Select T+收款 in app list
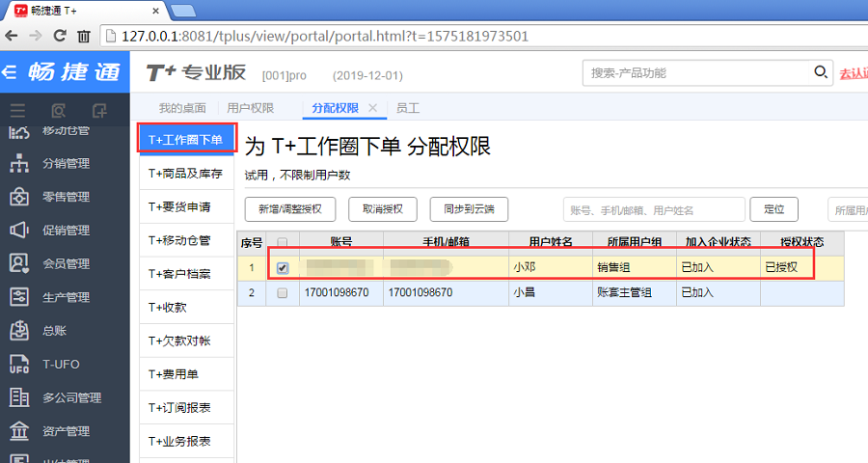The image size is (868, 463). click(x=186, y=308)
